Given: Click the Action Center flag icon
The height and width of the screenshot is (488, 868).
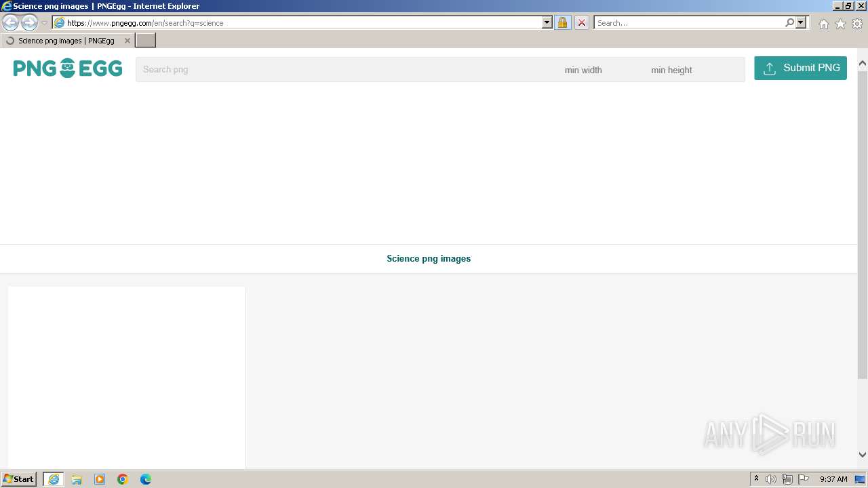Looking at the screenshot, I should point(804,479).
